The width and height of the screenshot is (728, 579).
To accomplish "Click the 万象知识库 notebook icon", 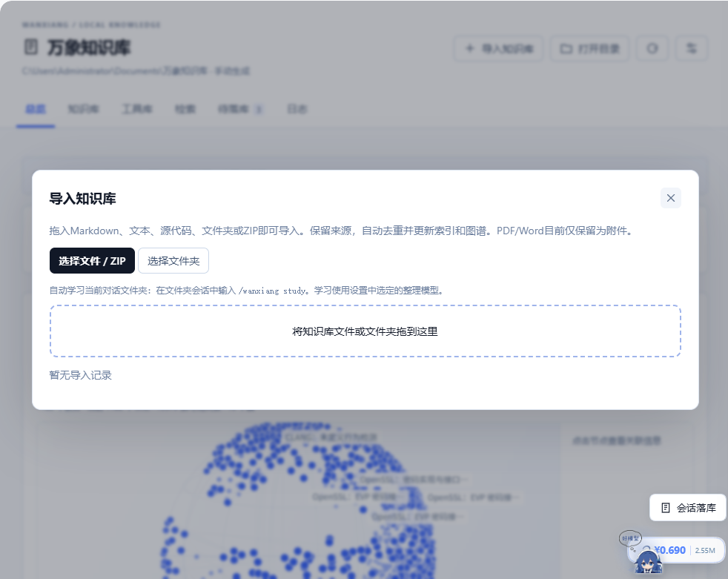I will click(x=31, y=47).
